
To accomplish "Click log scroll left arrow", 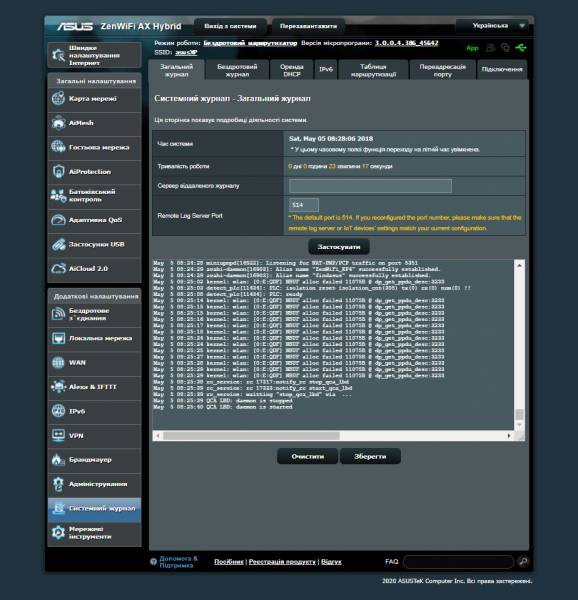I will [x=158, y=435].
